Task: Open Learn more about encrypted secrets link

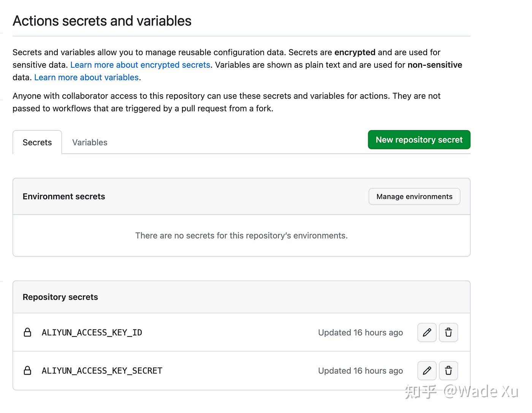Action: pos(140,65)
